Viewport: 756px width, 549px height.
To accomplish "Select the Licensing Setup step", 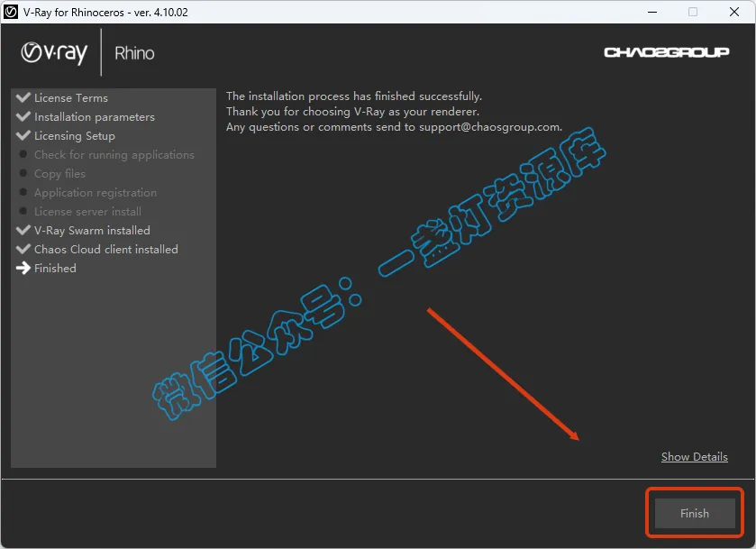I will click(75, 136).
